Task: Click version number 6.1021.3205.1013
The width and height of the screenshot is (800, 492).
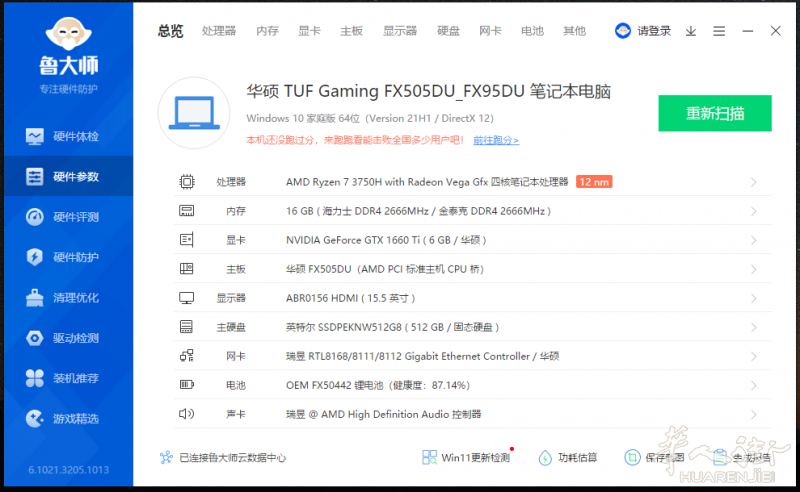Action: [x=68, y=470]
